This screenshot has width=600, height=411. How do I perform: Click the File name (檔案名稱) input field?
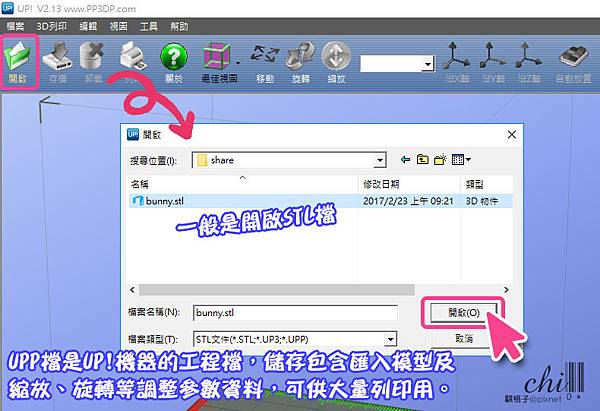tap(295, 313)
